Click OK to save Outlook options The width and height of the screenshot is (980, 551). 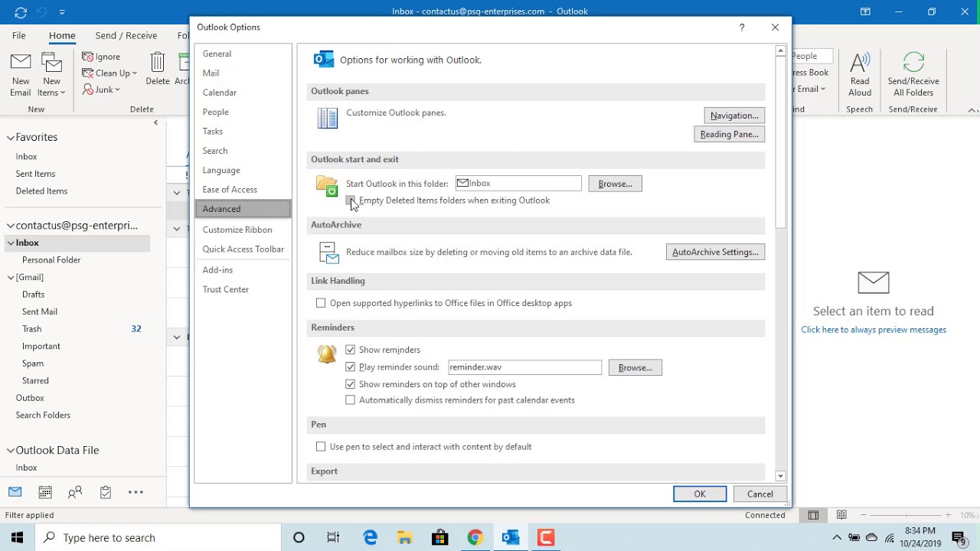699,494
